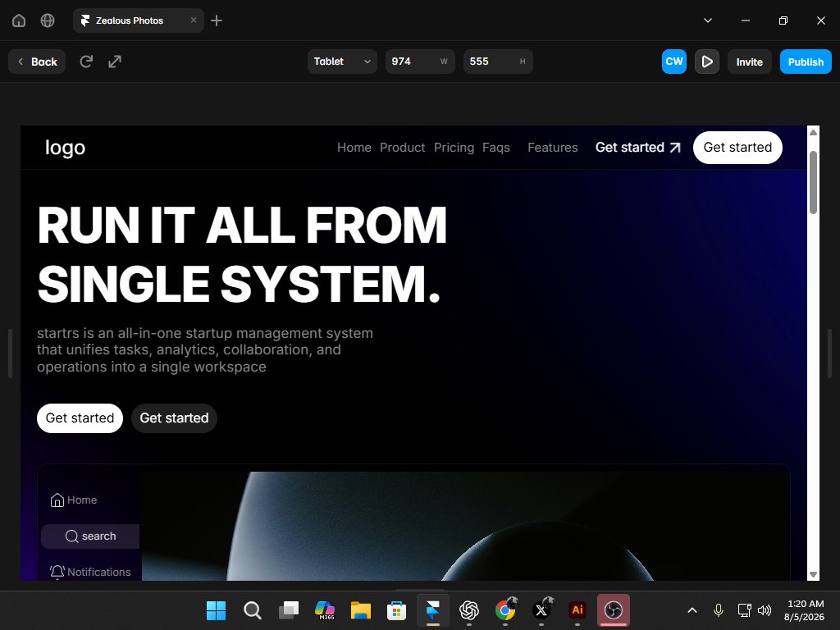This screenshot has width=840, height=630.
Task: Click the startrs description paragraph
Action: tap(204, 349)
